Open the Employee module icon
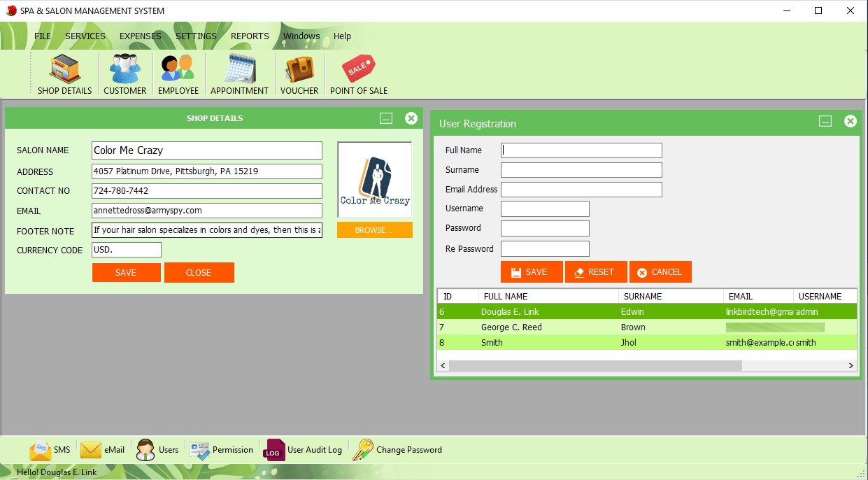868x480 pixels. pyautogui.click(x=178, y=73)
